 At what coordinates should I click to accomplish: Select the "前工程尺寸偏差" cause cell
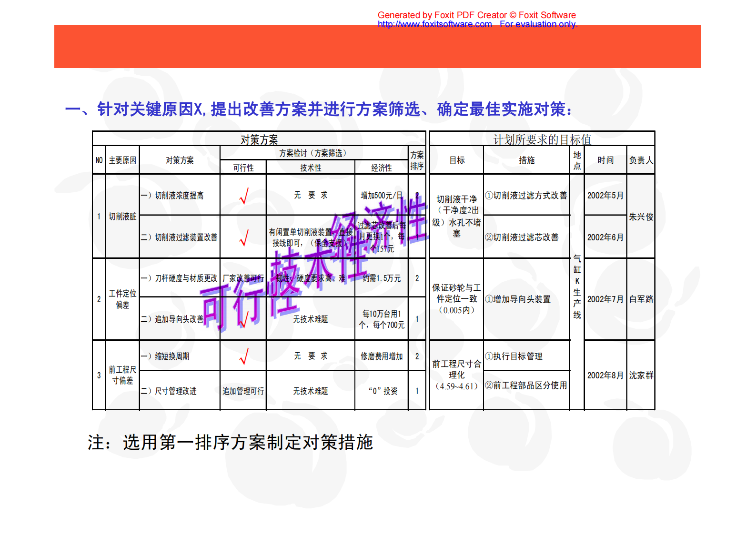click(122, 375)
